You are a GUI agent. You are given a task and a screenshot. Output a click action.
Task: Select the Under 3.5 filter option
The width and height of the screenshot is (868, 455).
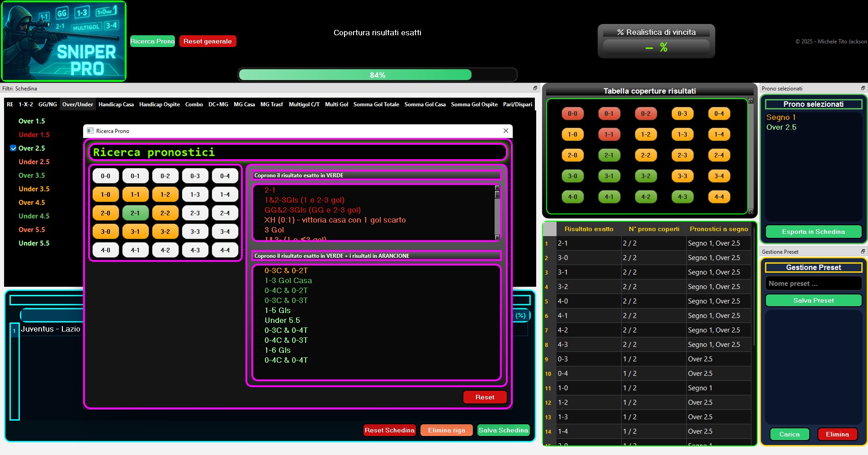click(34, 189)
